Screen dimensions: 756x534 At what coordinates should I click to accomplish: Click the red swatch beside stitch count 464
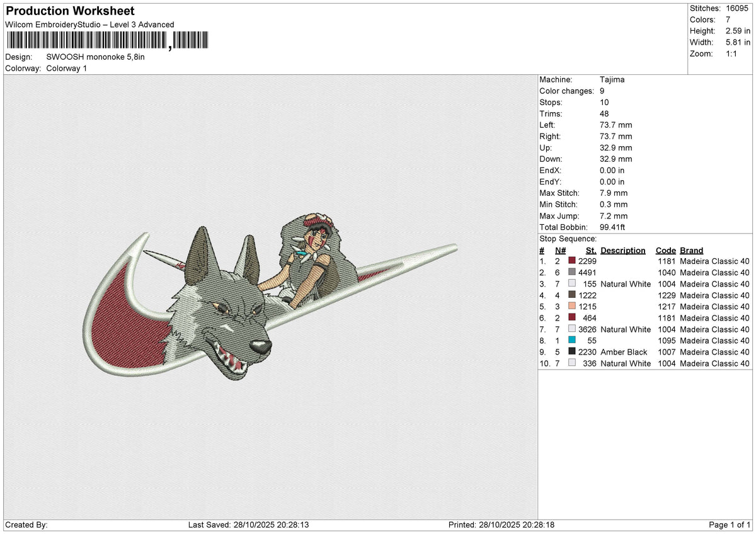point(572,318)
